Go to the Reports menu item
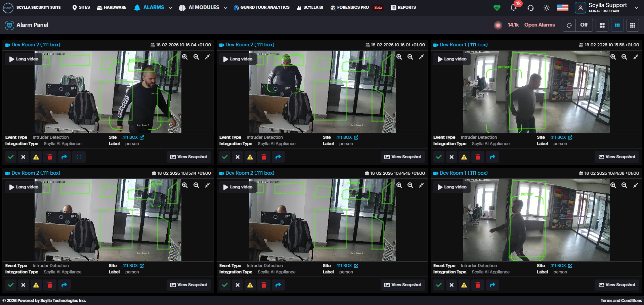This screenshot has width=644, height=305. tap(403, 7)
